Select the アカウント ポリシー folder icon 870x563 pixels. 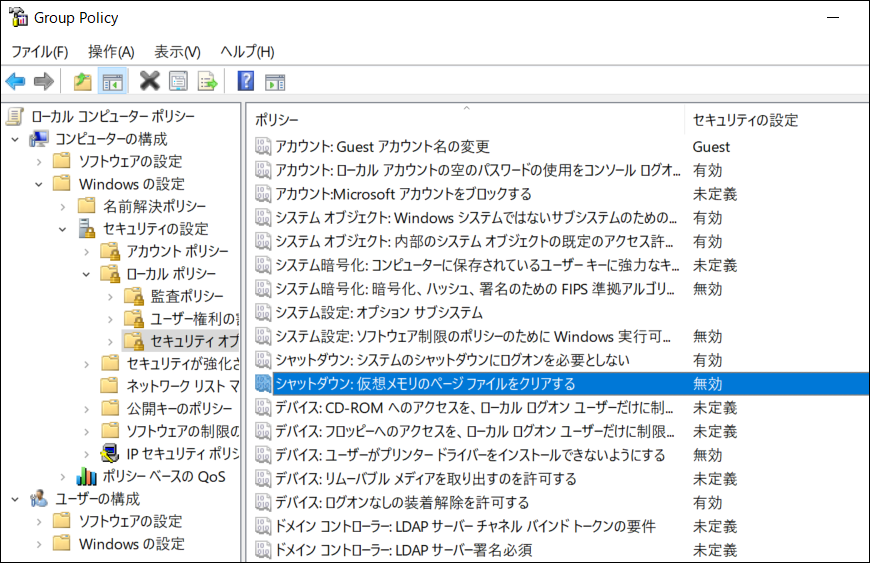pyautogui.click(x=110, y=251)
